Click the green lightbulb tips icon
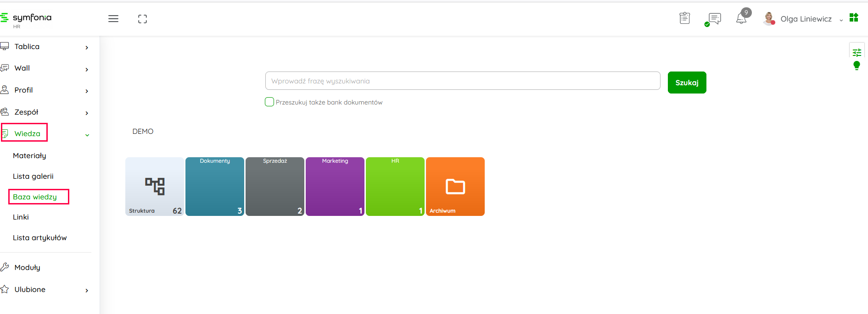This screenshot has height=314, width=868. pos(857,66)
